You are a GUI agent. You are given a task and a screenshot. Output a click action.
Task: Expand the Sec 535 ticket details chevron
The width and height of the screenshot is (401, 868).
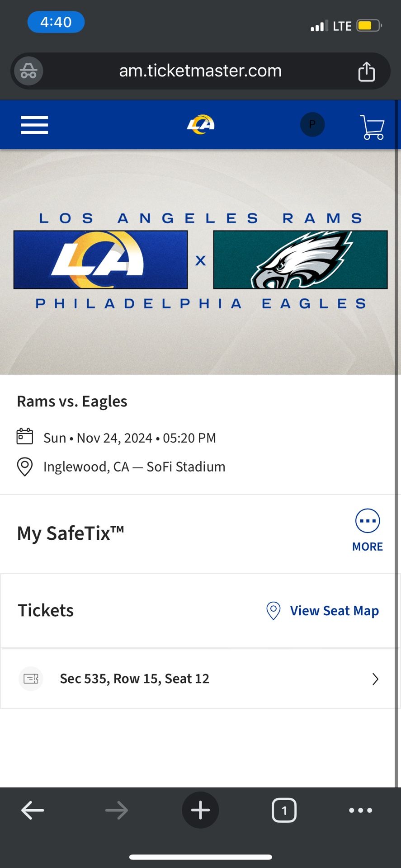[x=375, y=679]
